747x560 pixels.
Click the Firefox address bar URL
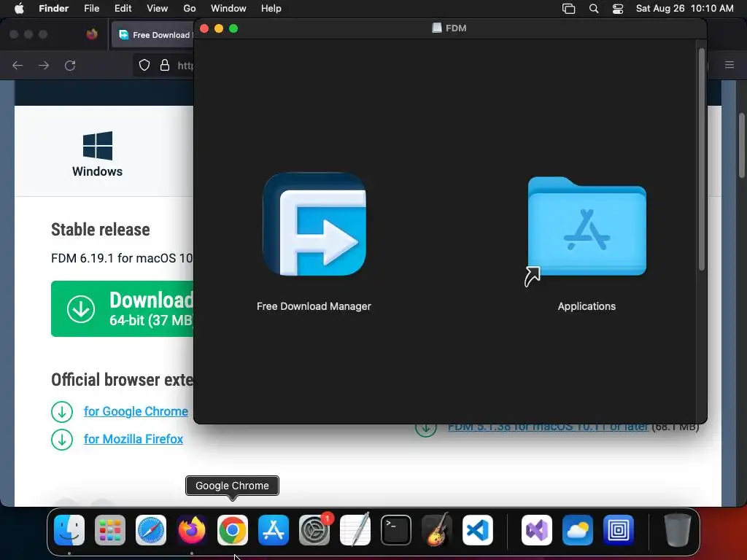[x=185, y=65]
